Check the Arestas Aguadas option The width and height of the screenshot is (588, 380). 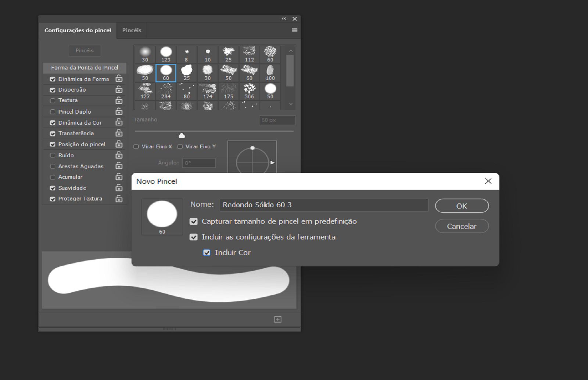click(53, 166)
